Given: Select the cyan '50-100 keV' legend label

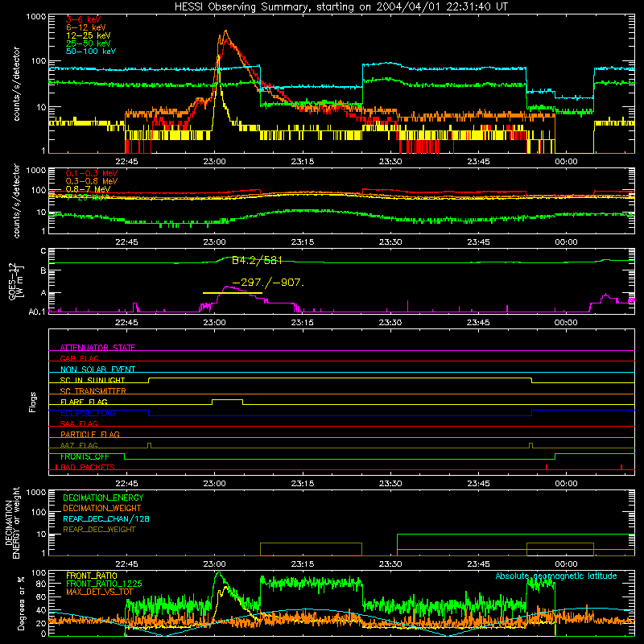Looking at the screenshot, I should 90,52.
